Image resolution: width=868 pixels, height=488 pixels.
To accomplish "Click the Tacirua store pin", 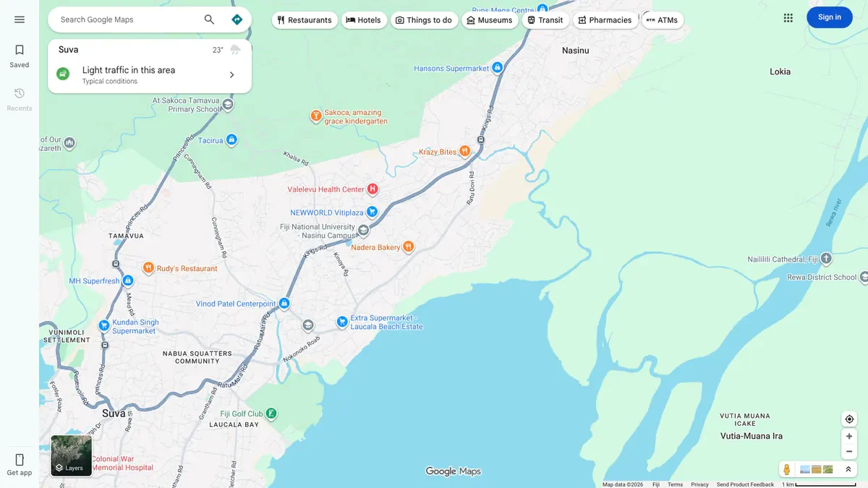I will pos(231,140).
